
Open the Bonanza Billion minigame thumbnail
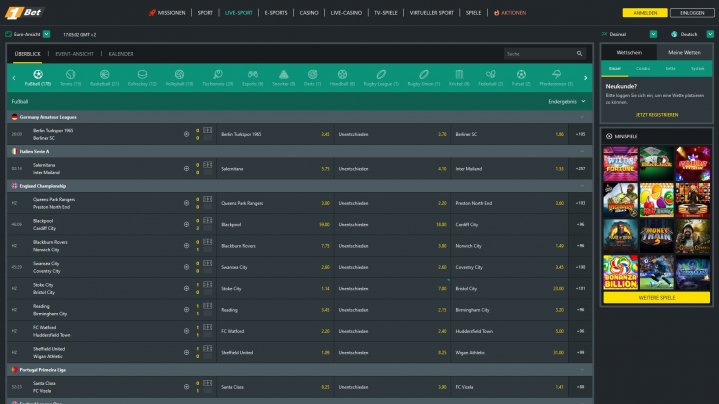(620, 272)
